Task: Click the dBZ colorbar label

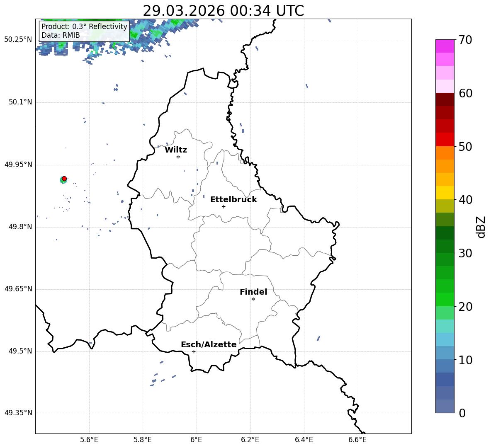Action: pos(480,227)
